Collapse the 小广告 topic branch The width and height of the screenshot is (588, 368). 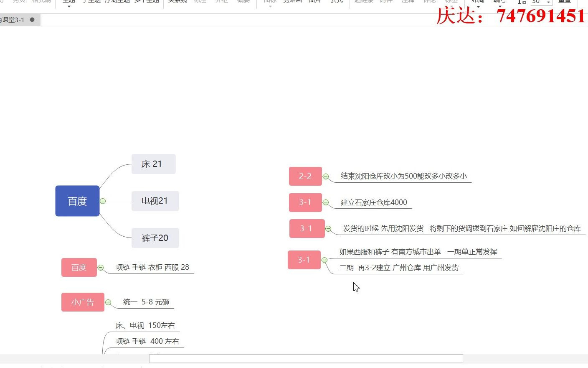(x=108, y=302)
